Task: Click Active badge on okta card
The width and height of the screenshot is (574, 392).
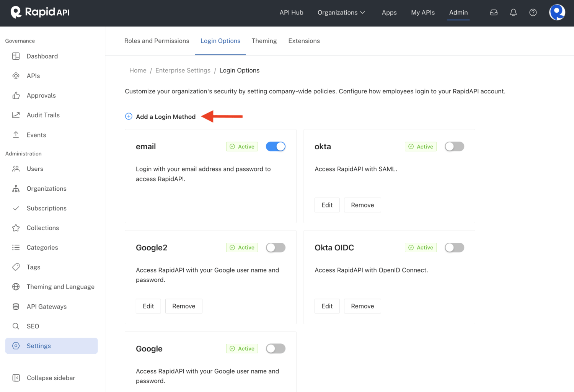Action: [421, 147]
